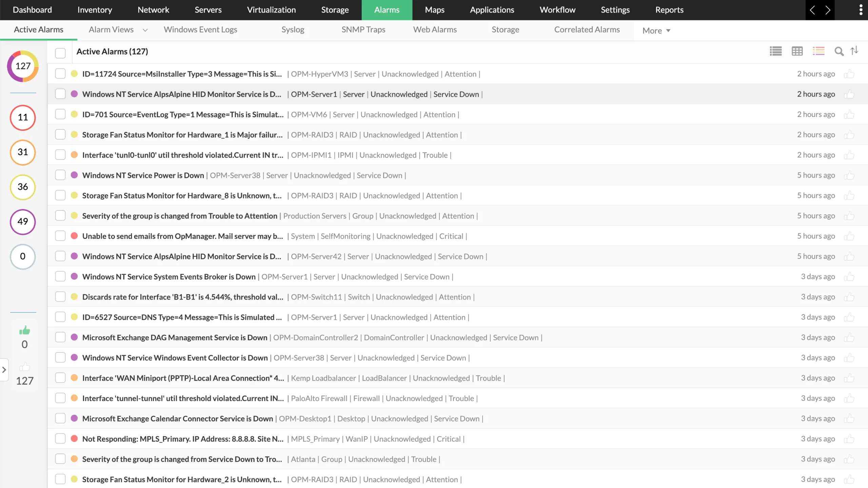The width and height of the screenshot is (868, 488).
Task: Select the checkbox on the MPLS_Primary critical alarm
Action: (60, 438)
